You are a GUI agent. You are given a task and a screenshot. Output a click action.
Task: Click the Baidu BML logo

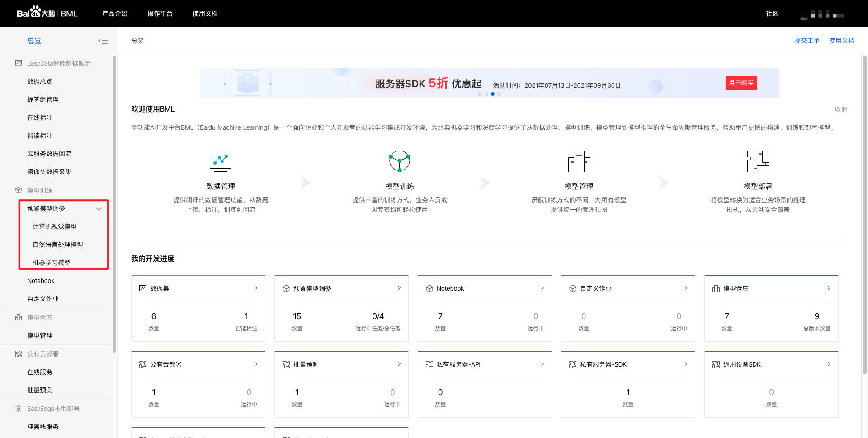pos(47,12)
